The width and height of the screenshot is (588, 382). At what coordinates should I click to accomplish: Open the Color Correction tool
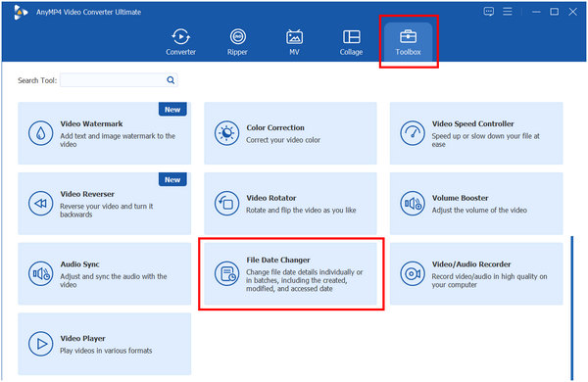(290, 133)
